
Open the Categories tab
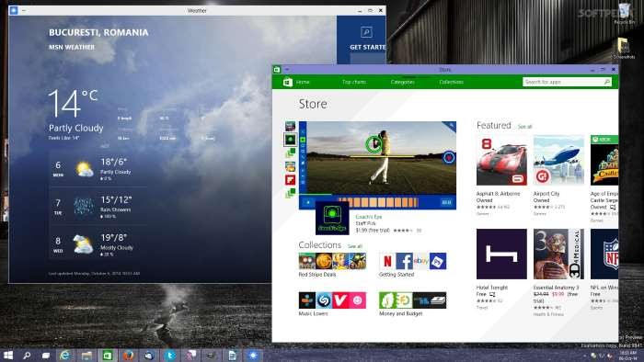tap(403, 82)
